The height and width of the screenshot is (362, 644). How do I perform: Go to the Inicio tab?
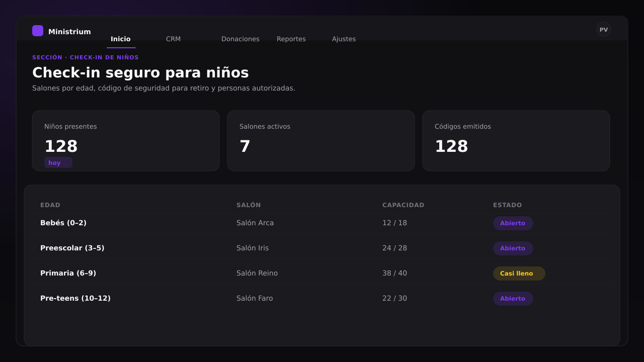point(121,39)
